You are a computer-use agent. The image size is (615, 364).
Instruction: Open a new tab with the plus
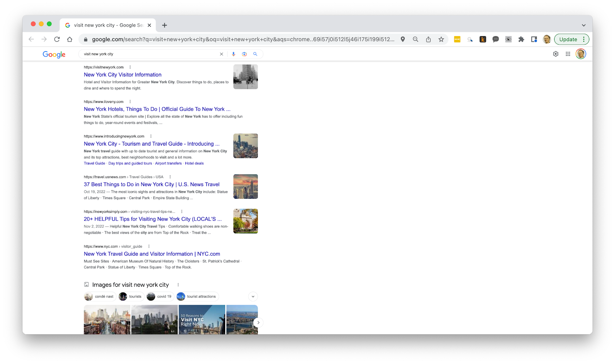click(165, 25)
